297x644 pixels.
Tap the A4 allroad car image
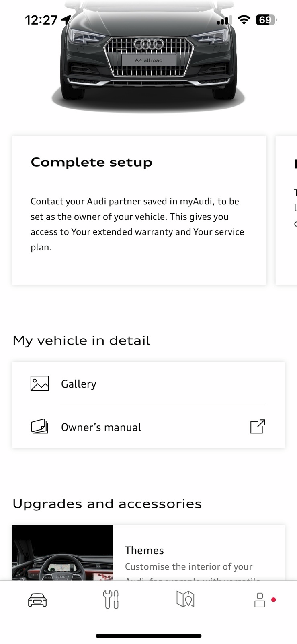point(149,56)
